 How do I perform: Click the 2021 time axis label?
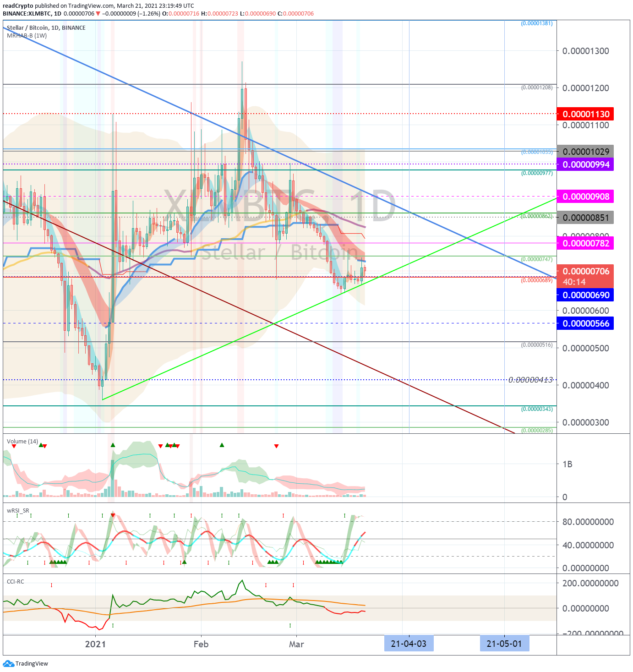pos(95,644)
